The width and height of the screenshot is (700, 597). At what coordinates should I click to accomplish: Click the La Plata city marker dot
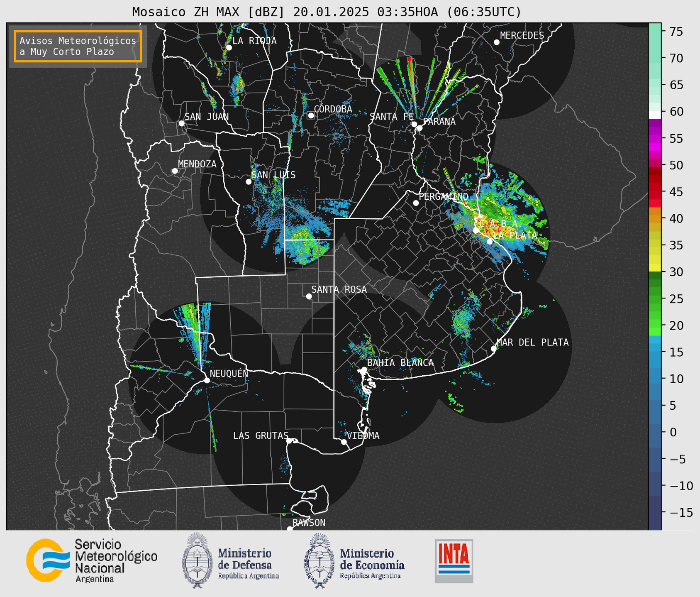click(x=490, y=242)
